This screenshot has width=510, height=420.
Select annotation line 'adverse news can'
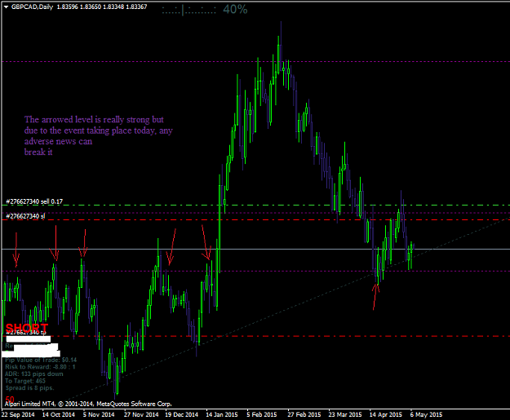click(58, 141)
